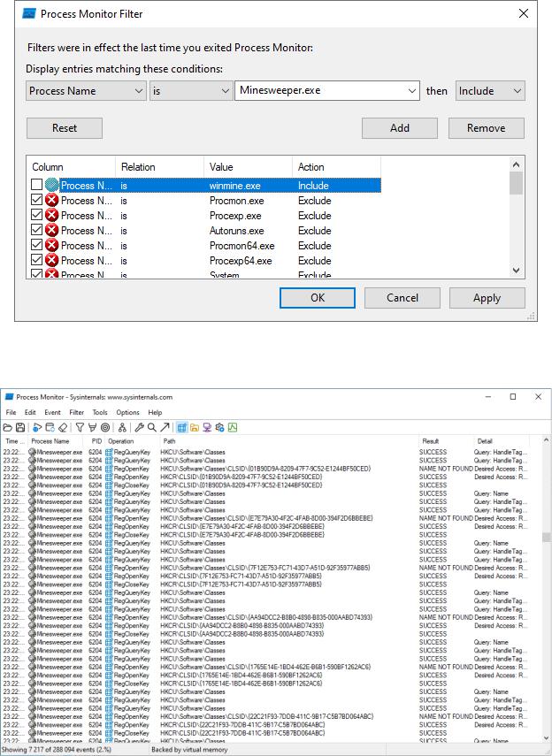The image size is (552, 756).
Task: Click the Apply button
Action: (487, 298)
